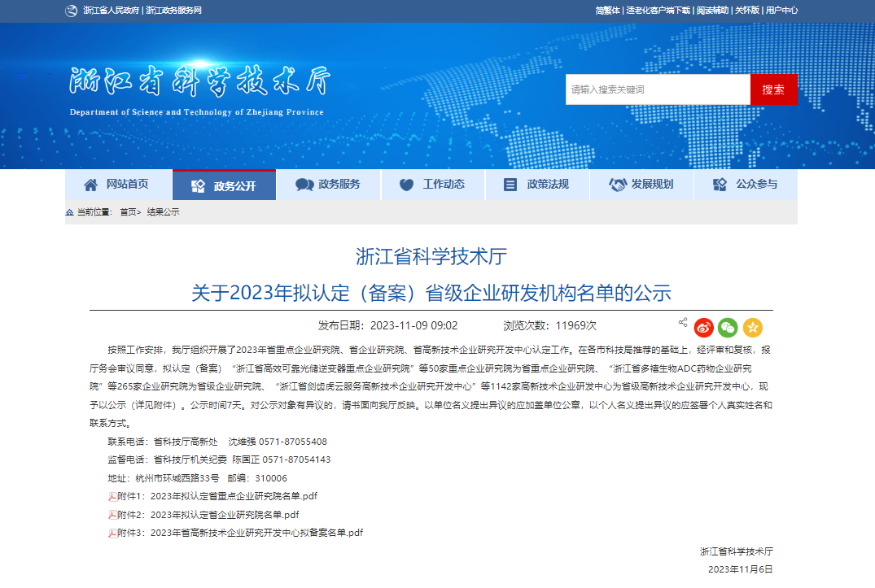
Task: Click the WeChat share icon
Action: click(x=728, y=328)
